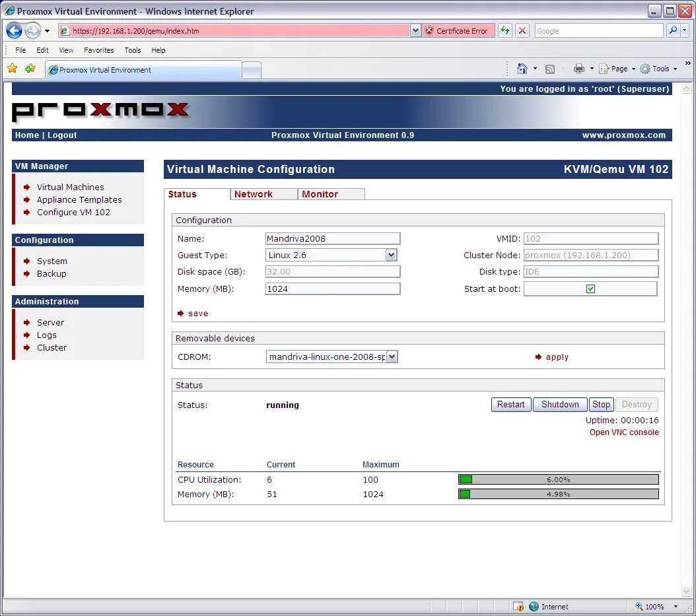The width and height of the screenshot is (696, 616).
Task: Open the Favorites menu
Action: point(98,50)
